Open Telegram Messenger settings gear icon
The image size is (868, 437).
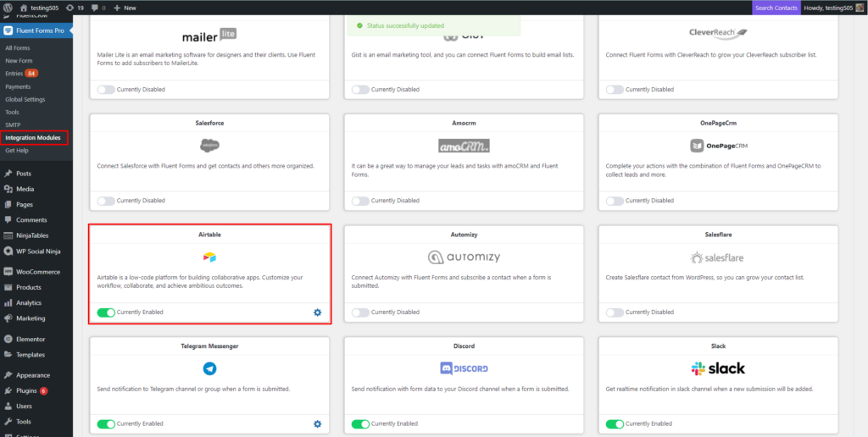coord(317,423)
